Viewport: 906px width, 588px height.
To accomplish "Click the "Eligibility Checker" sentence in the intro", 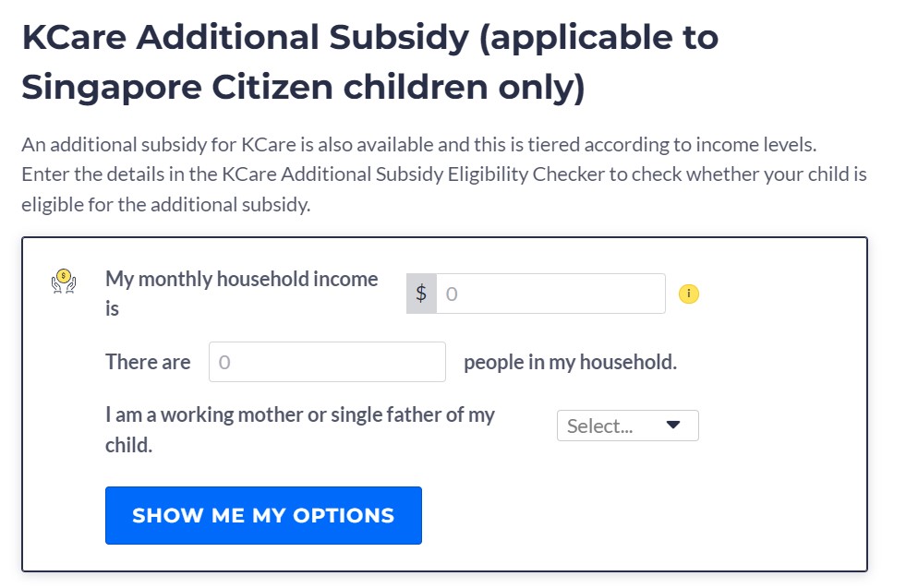I will tap(443, 174).
